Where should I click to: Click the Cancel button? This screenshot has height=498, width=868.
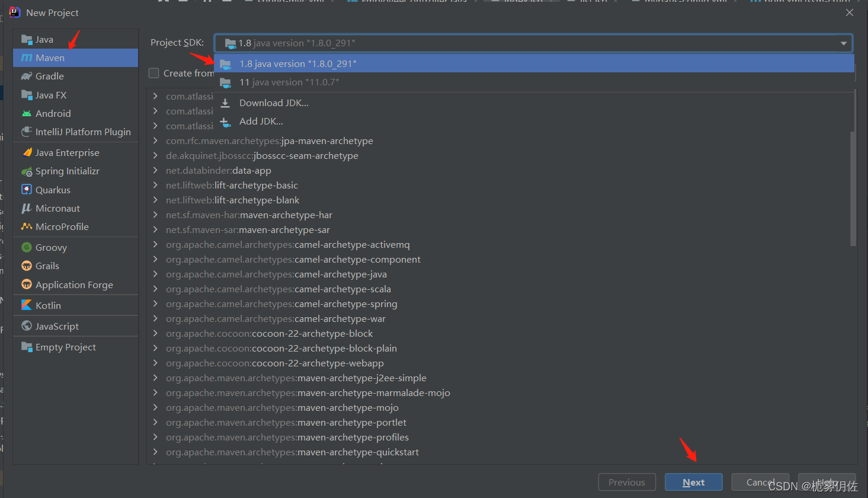(760, 483)
